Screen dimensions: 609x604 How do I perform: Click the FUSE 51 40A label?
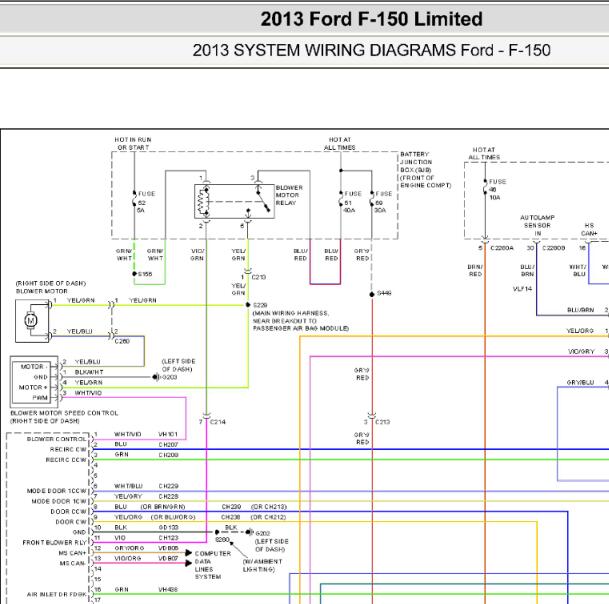pos(352,202)
